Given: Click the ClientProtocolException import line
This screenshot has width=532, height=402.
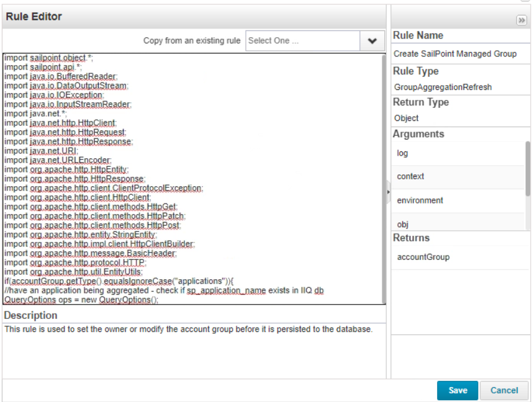Looking at the screenshot, I should 104,189.
